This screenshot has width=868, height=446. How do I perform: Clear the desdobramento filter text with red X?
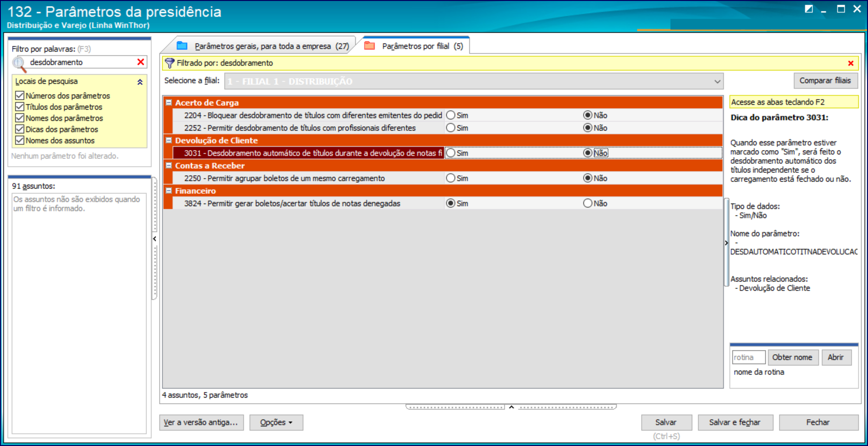pos(140,62)
